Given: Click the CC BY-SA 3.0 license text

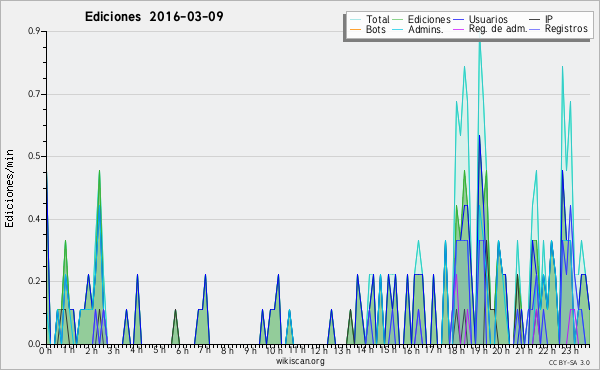Looking at the screenshot, I should click(x=569, y=362).
